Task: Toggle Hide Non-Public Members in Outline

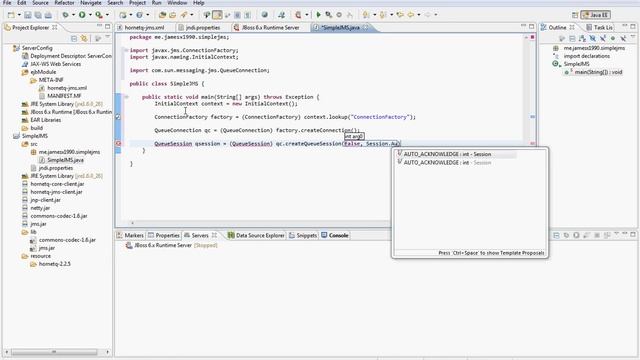Action: point(613,38)
